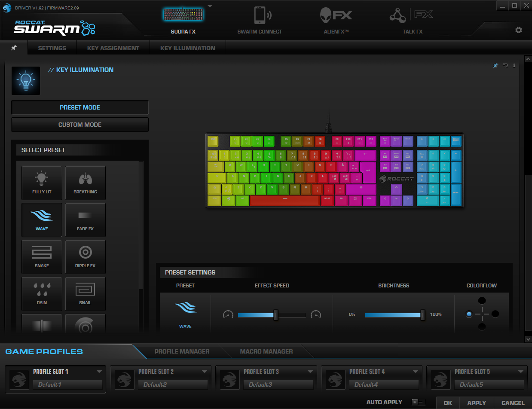Click the Effect Speed slider handle
The width and height of the screenshot is (532, 409).
tap(275, 315)
